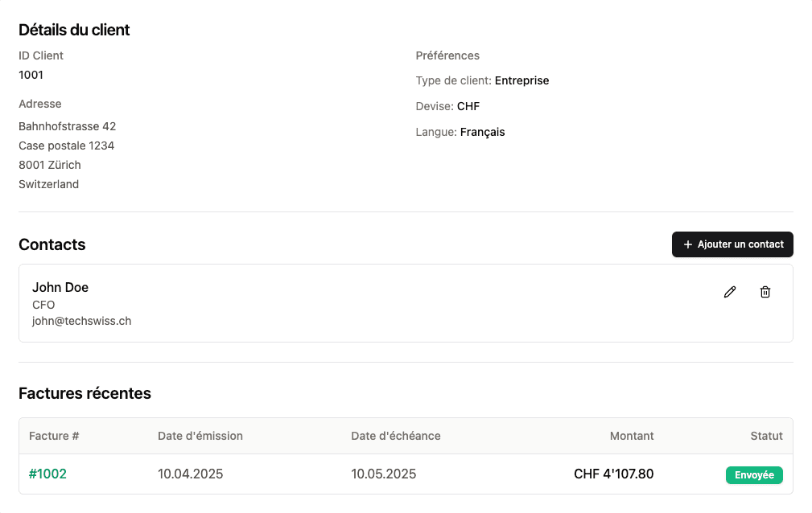
Task: Select the Montant column header
Action: 632,436
